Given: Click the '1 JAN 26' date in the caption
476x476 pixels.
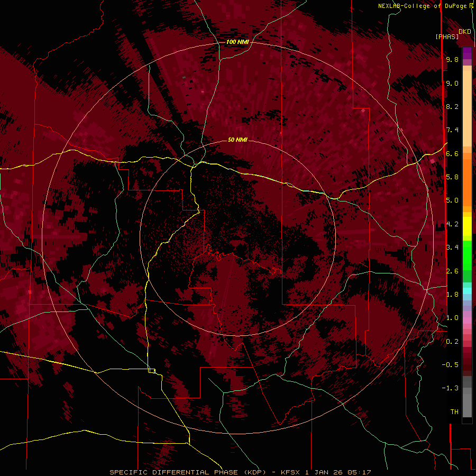Looking at the screenshot, I should [x=324, y=472].
